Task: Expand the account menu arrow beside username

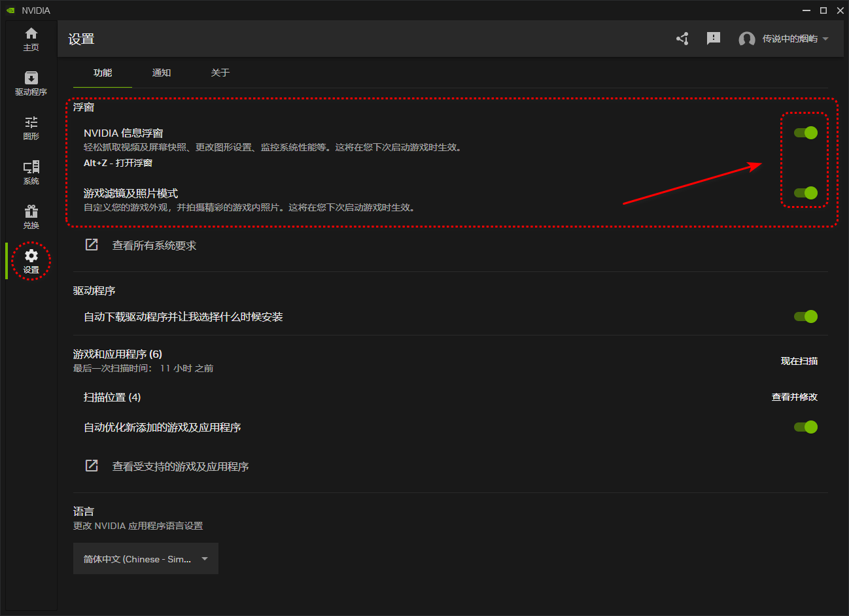Action: point(825,39)
